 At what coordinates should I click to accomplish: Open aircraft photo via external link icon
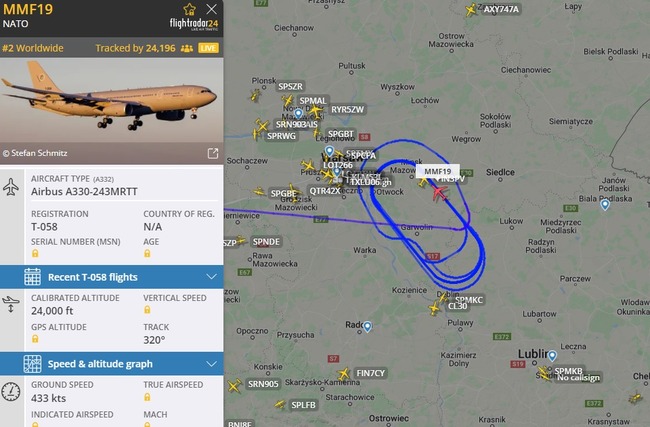pyautogui.click(x=213, y=153)
